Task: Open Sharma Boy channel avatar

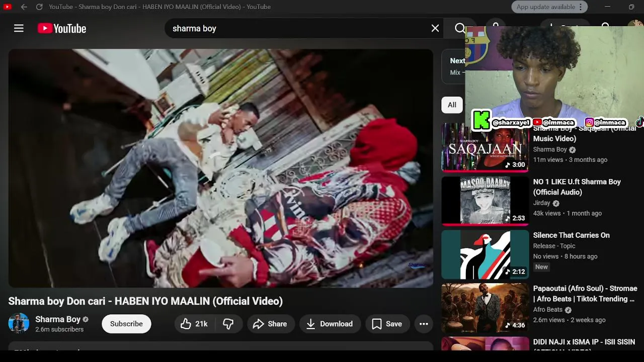Action: pos(19,323)
